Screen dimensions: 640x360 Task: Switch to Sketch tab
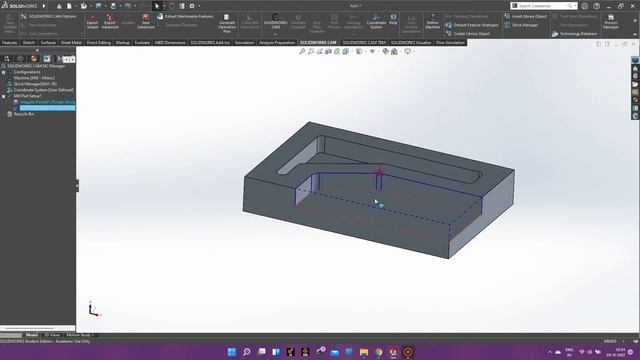point(29,42)
